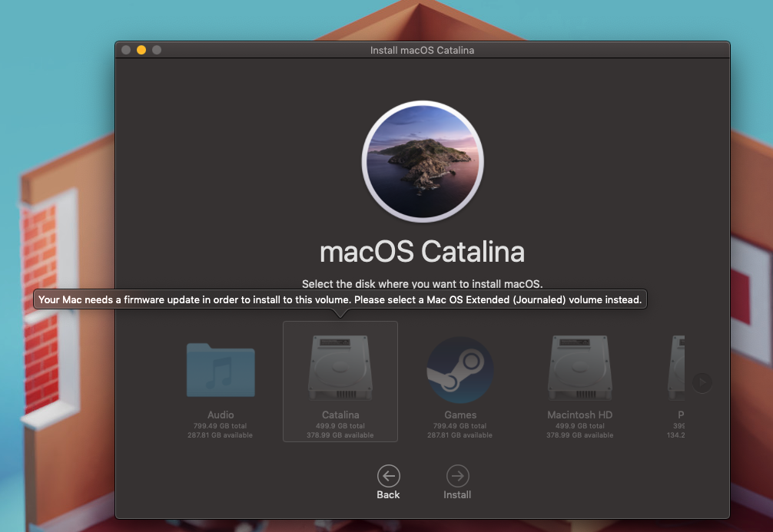Click the Back label

(388, 494)
